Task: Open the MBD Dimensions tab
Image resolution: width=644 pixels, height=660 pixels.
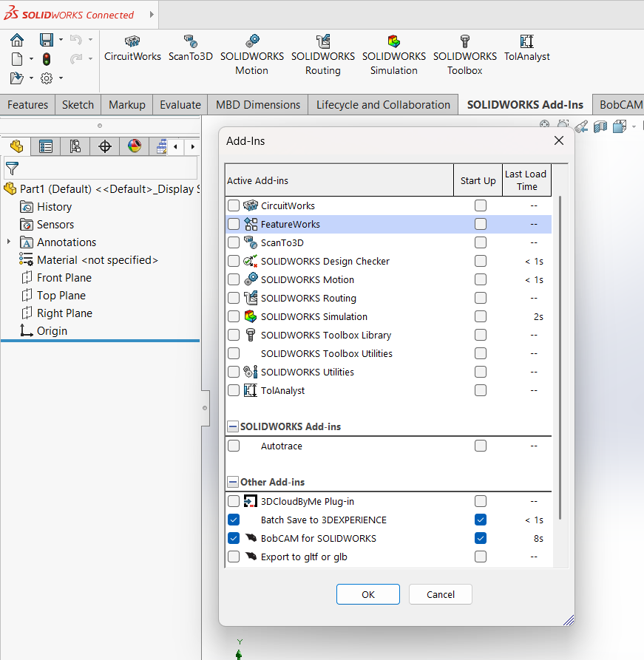Action: tap(258, 105)
